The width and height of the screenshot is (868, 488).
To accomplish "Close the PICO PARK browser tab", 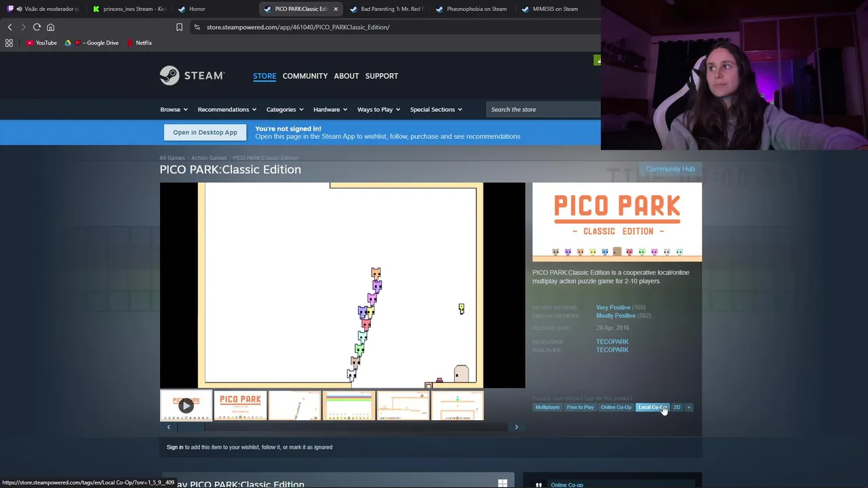I will [x=335, y=9].
